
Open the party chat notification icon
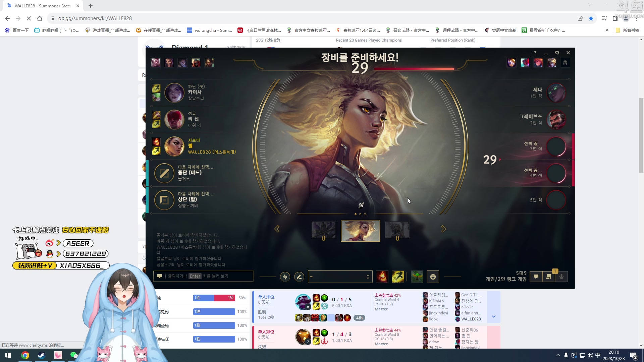tap(549, 277)
